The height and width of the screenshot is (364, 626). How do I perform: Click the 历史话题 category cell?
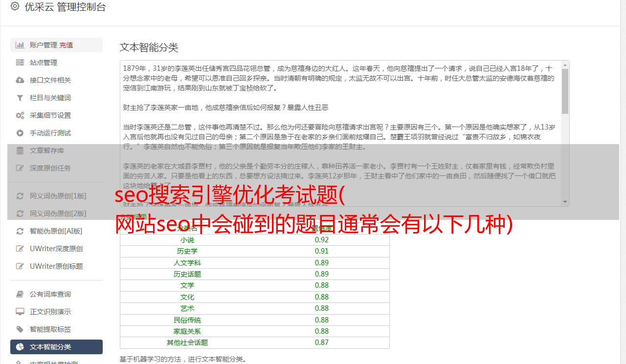pyautogui.click(x=187, y=274)
